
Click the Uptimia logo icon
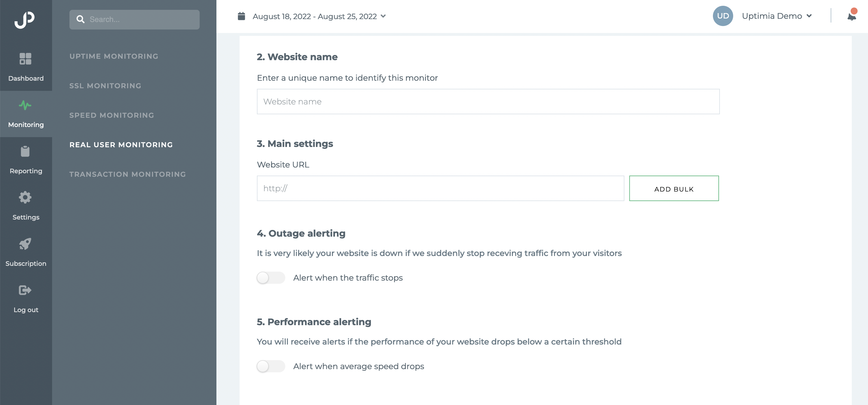pos(25,20)
